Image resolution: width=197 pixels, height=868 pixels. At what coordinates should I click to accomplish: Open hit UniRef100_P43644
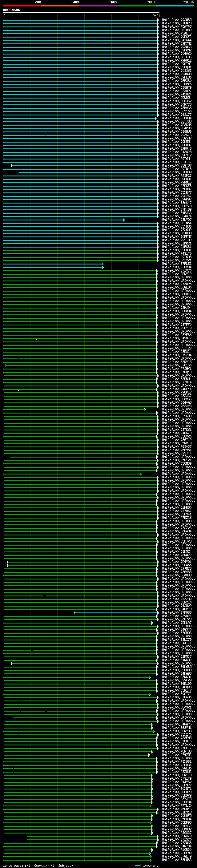click(176, 40)
